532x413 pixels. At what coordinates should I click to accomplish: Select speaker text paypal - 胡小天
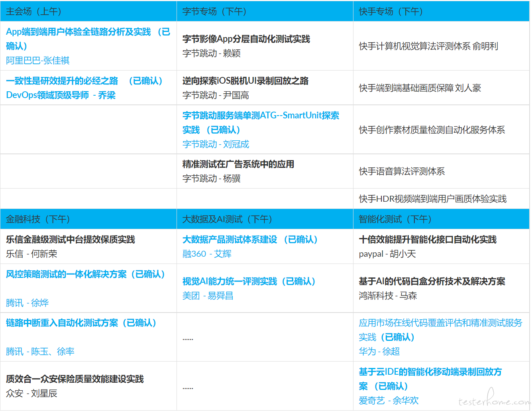387,254
